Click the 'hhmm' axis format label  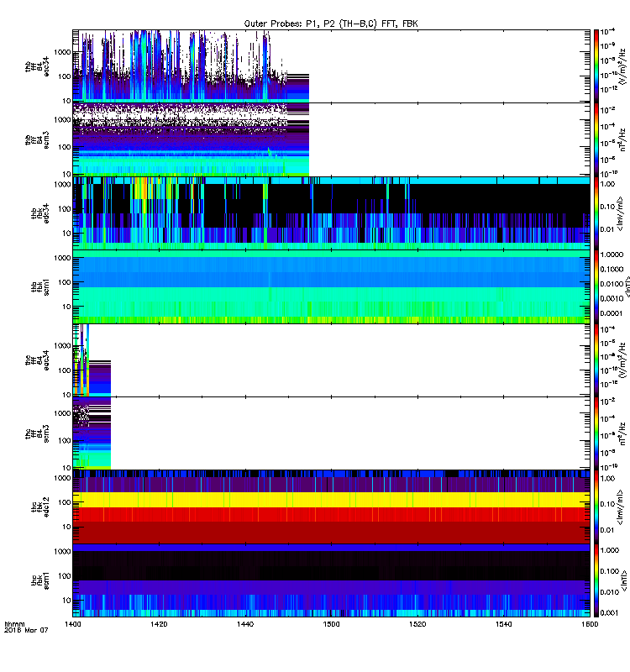14,624
